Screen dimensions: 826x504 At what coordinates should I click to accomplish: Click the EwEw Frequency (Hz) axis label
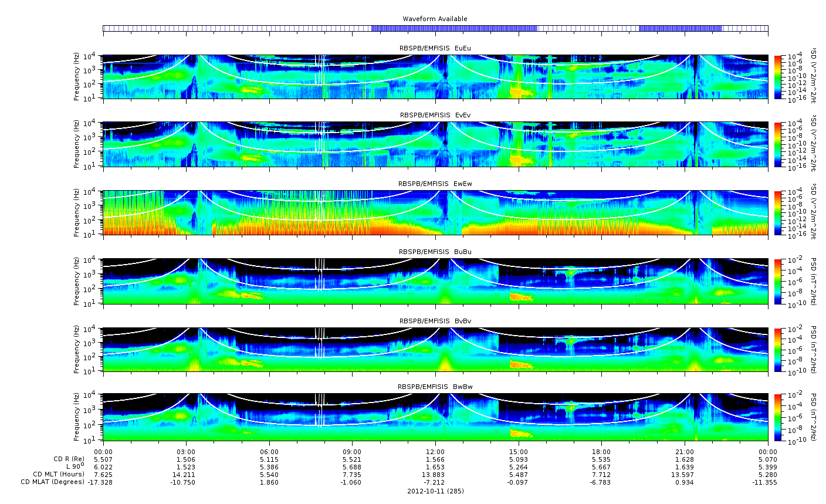pyautogui.click(x=76, y=212)
